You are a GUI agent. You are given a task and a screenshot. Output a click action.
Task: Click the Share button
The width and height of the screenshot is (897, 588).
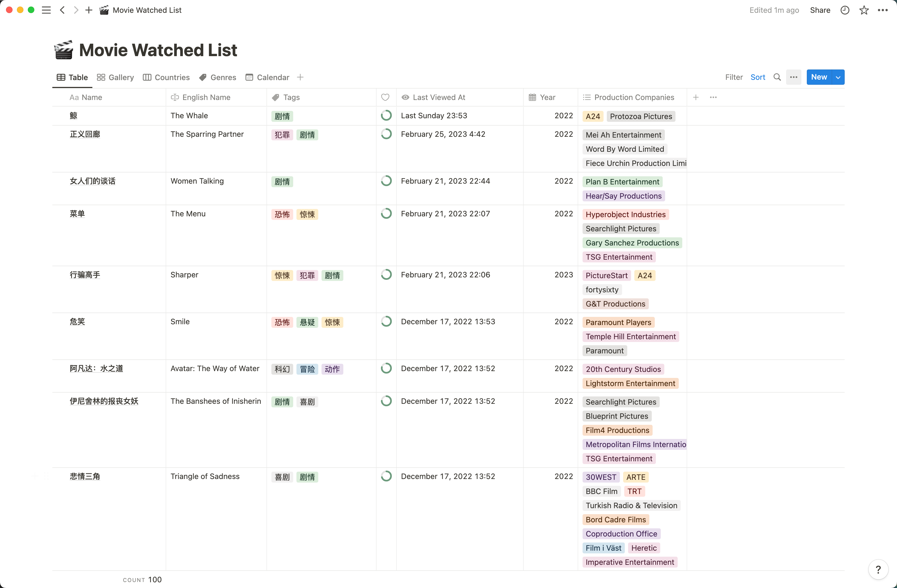point(820,10)
